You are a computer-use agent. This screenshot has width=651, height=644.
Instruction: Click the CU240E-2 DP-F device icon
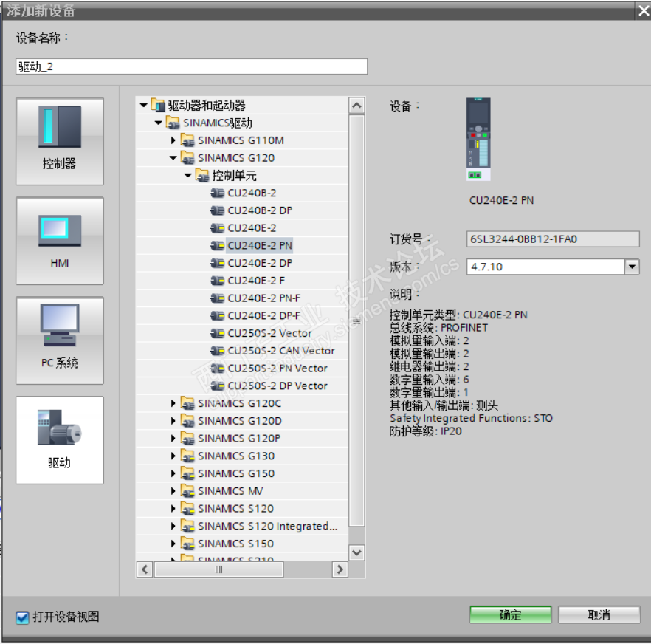pos(217,316)
